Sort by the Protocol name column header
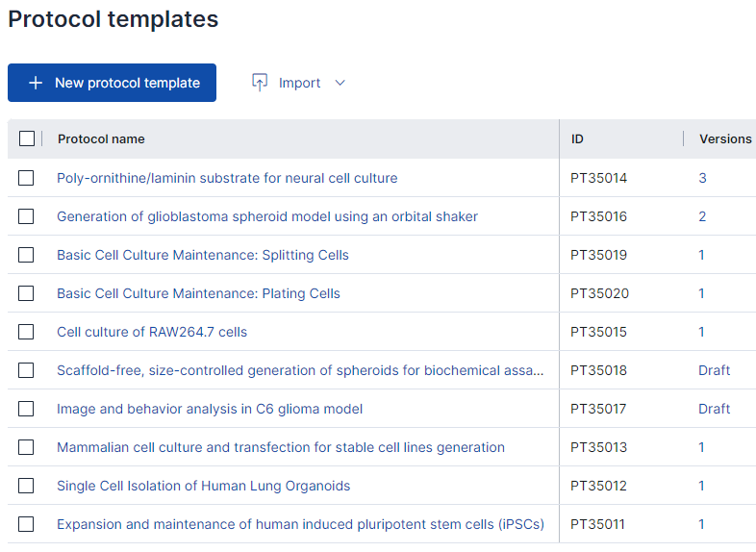The width and height of the screenshot is (756, 552). [x=101, y=138]
